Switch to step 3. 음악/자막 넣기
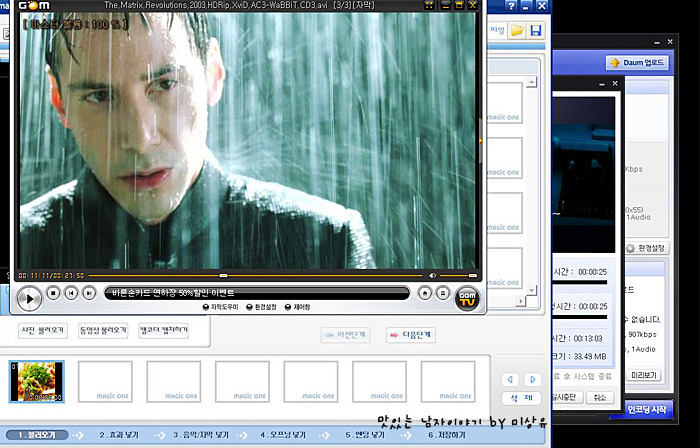This screenshot has height=448, width=700. click(201, 435)
